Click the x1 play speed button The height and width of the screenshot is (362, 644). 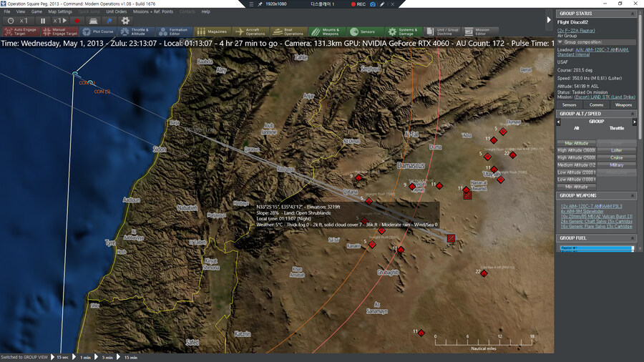60,21
